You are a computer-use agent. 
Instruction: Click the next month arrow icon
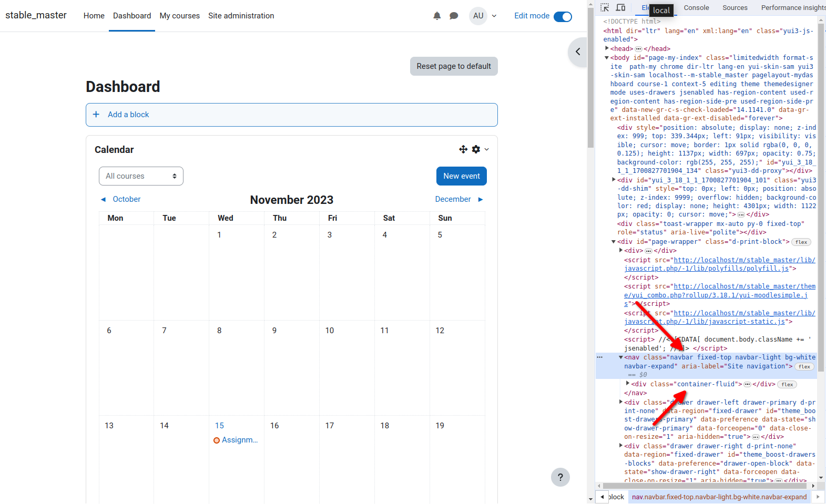click(x=481, y=199)
